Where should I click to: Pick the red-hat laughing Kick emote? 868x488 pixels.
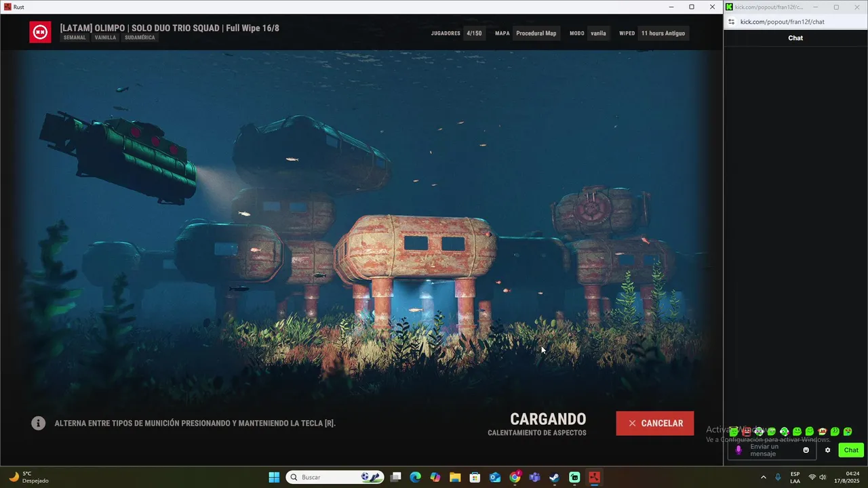click(823, 431)
